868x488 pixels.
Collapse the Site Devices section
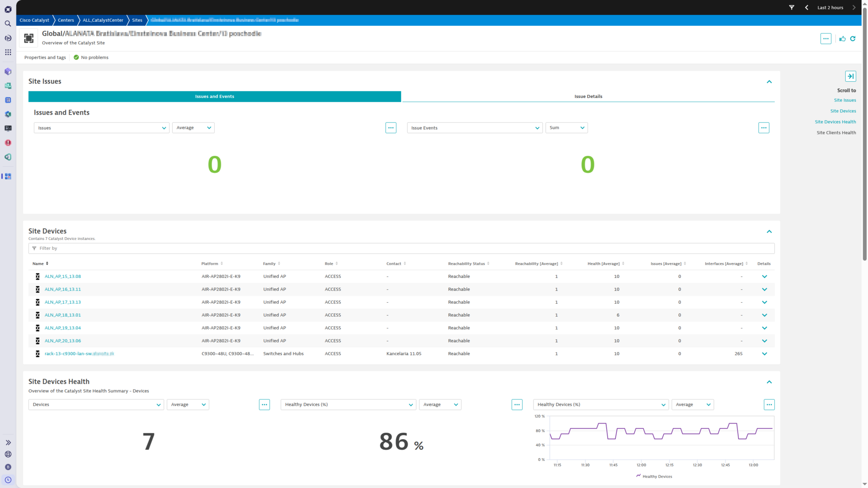point(769,232)
